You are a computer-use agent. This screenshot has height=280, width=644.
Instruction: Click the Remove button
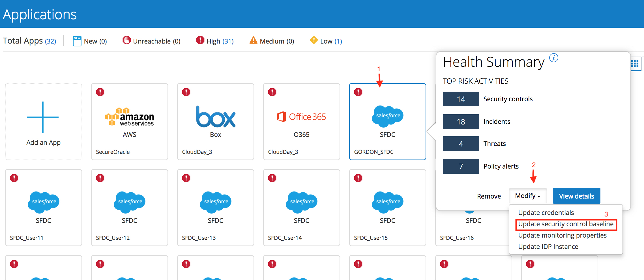pos(489,196)
